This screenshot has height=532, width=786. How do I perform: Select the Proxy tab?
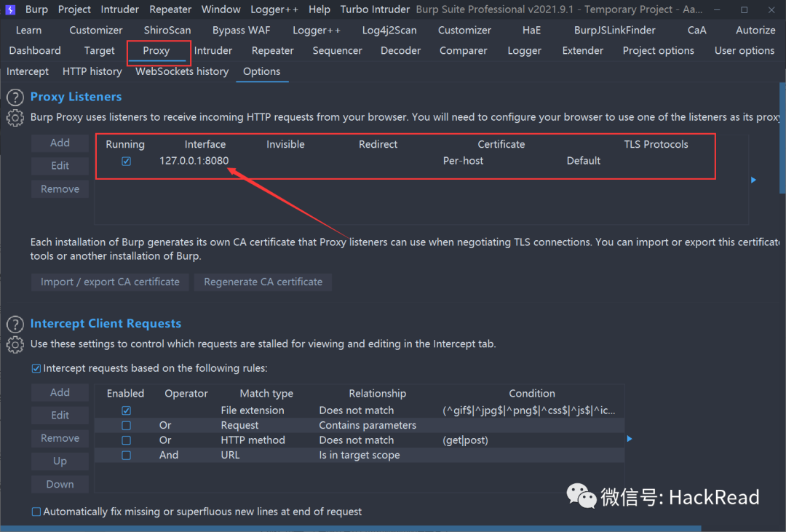(156, 51)
